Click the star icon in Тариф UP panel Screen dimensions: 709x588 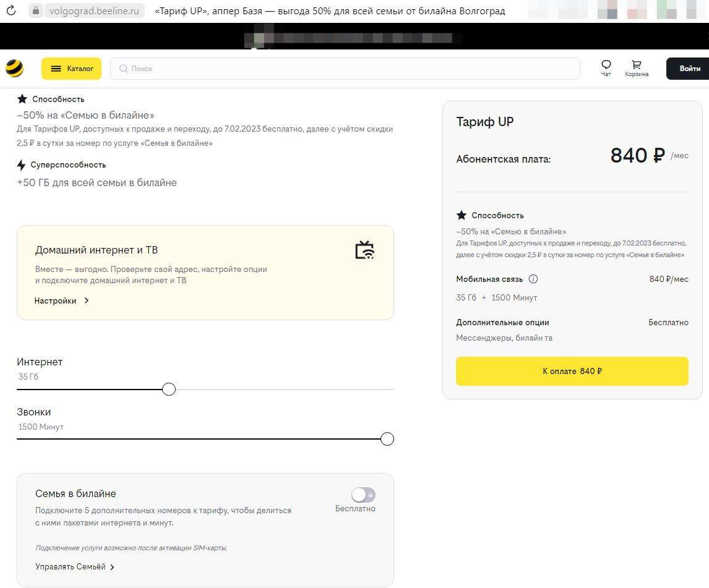(461, 215)
